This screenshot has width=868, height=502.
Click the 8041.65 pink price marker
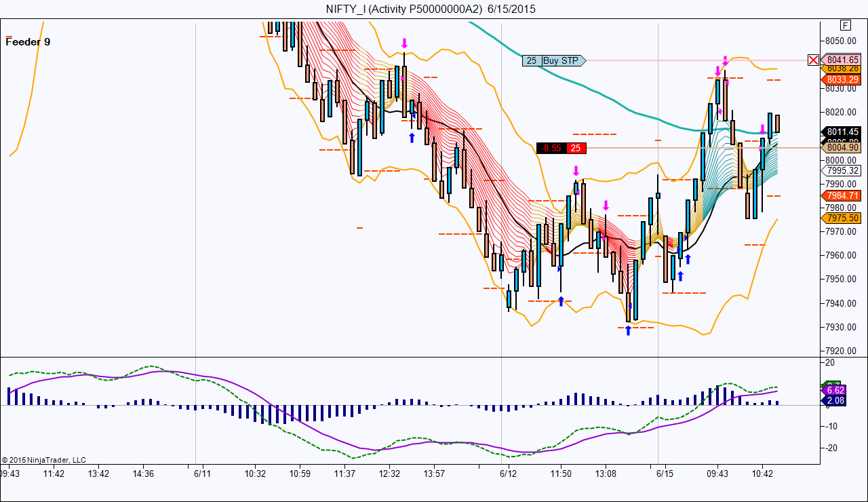842,60
